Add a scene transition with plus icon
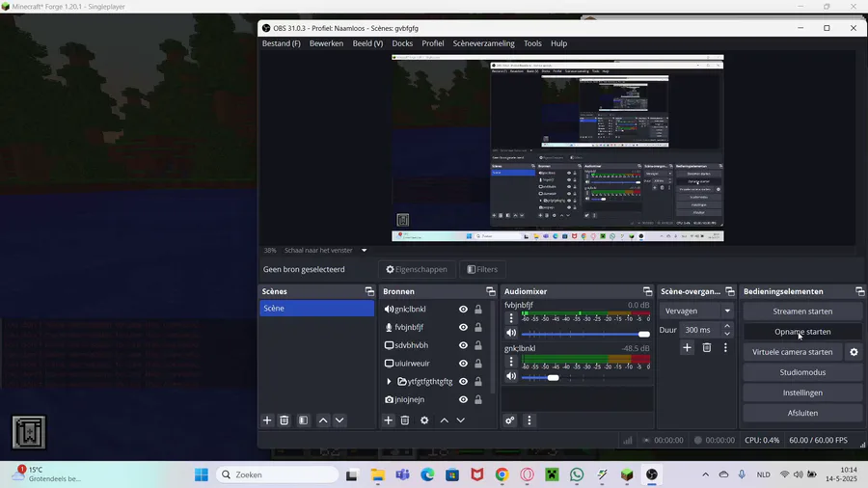The image size is (868, 488). (x=687, y=347)
